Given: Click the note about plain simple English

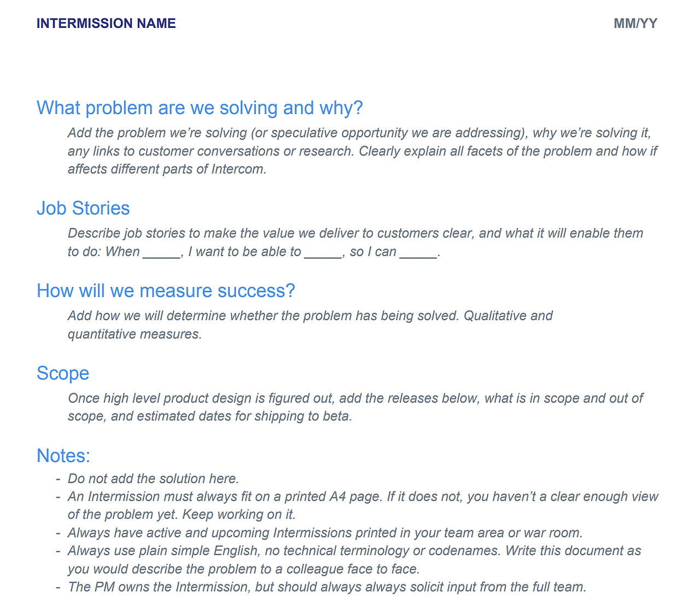Looking at the screenshot, I should [354, 560].
